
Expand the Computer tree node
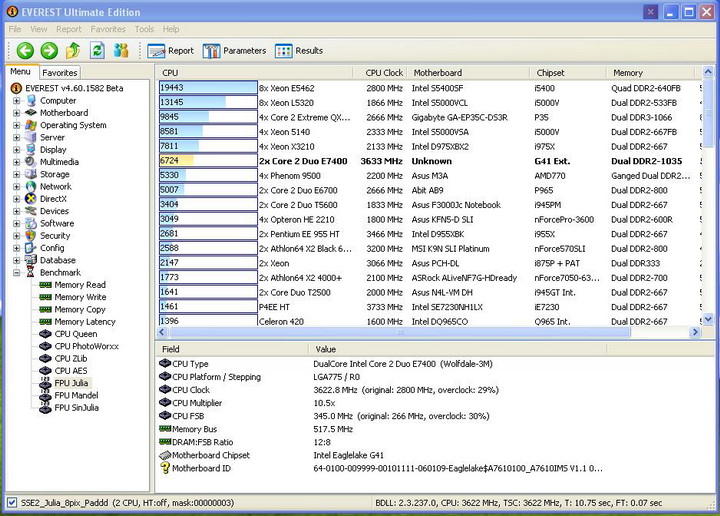click(17, 101)
